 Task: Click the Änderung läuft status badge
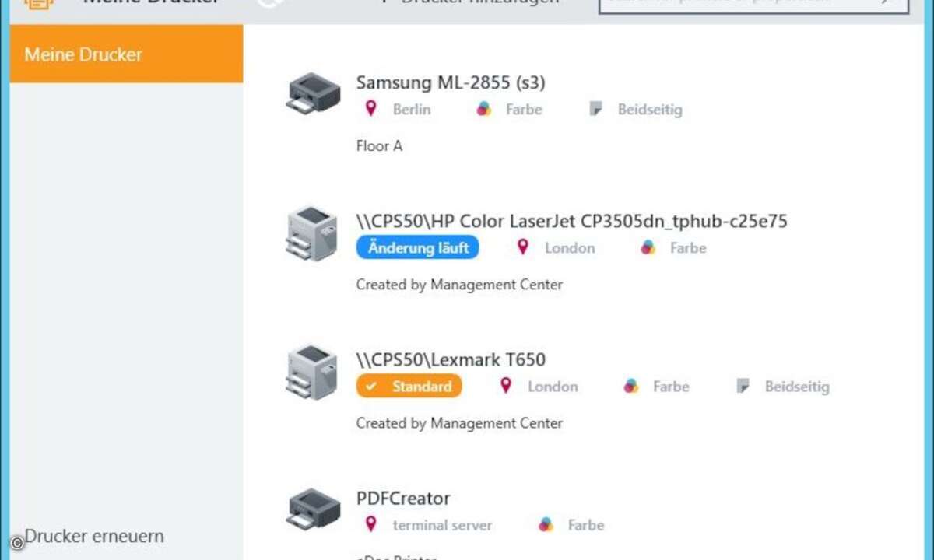(418, 247)
